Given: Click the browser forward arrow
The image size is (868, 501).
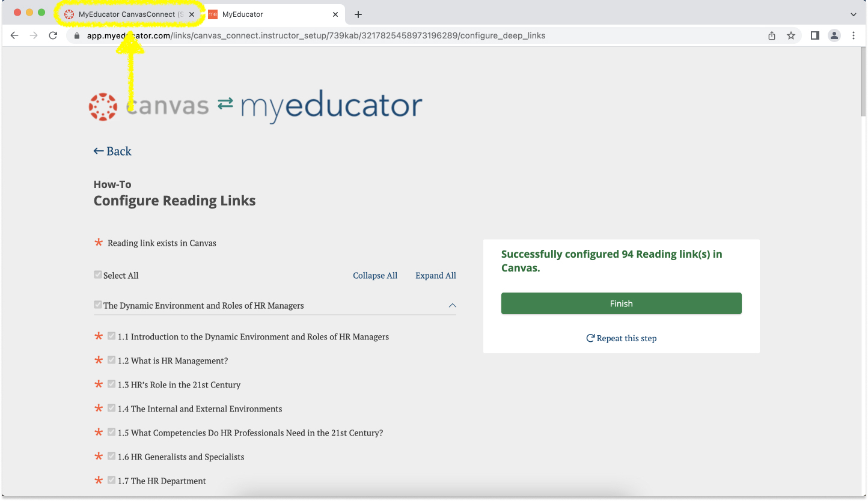Looking at the screenshot, I should (x=34, y=35).
